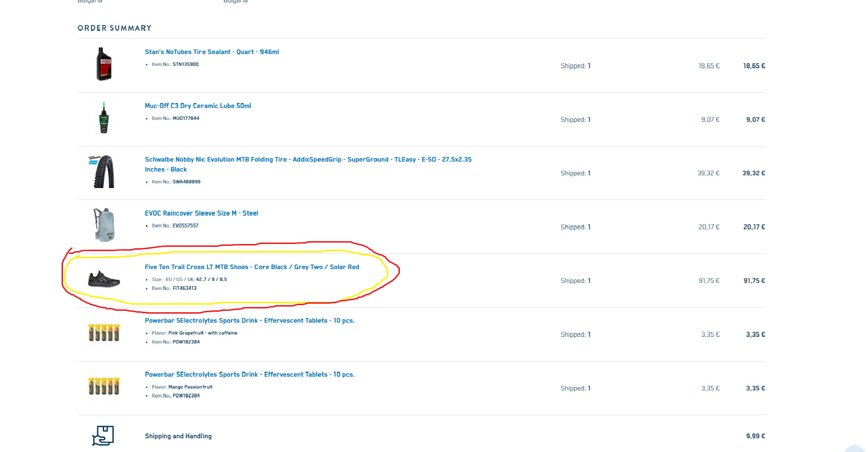Click item number STN135900 text
868x452 pixels.
coord(185,64)
